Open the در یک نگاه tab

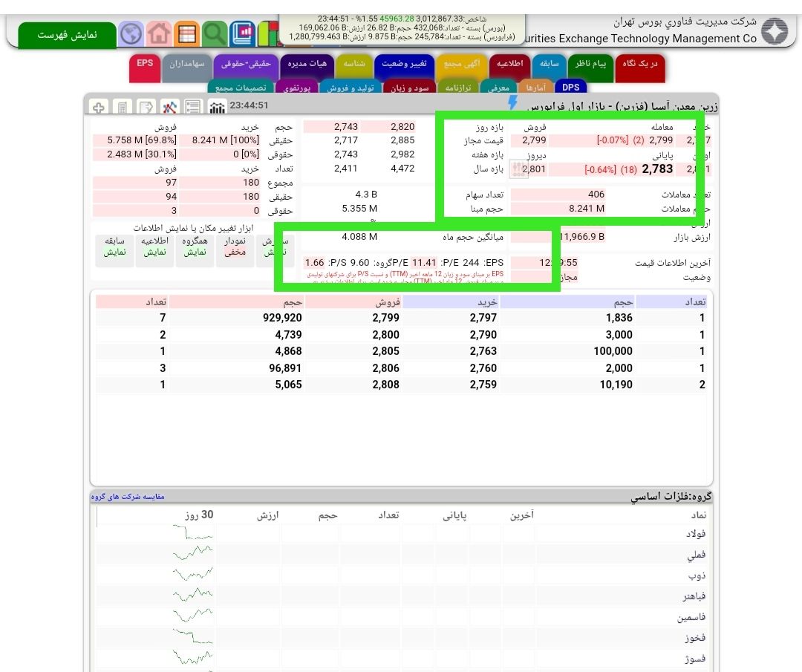coord(640,68)
